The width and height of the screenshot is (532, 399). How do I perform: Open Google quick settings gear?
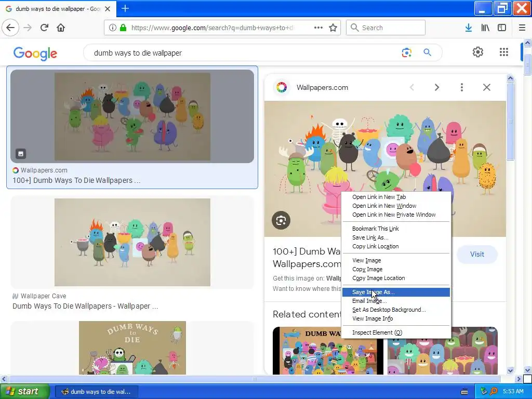pyautogui.click(x=478, y=52)
